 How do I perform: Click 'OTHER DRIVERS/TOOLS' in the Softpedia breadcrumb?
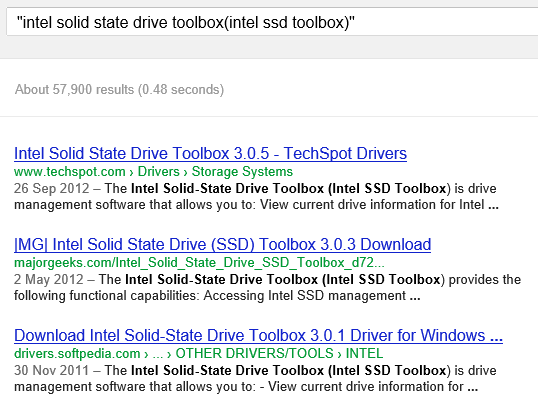[254, 354]
